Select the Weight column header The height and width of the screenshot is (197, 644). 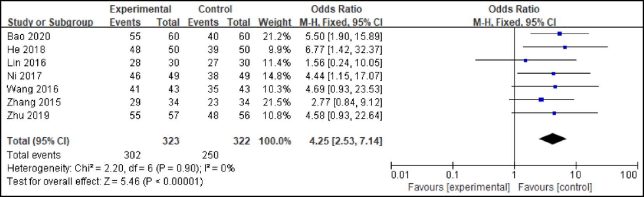[x=274, y=22]
